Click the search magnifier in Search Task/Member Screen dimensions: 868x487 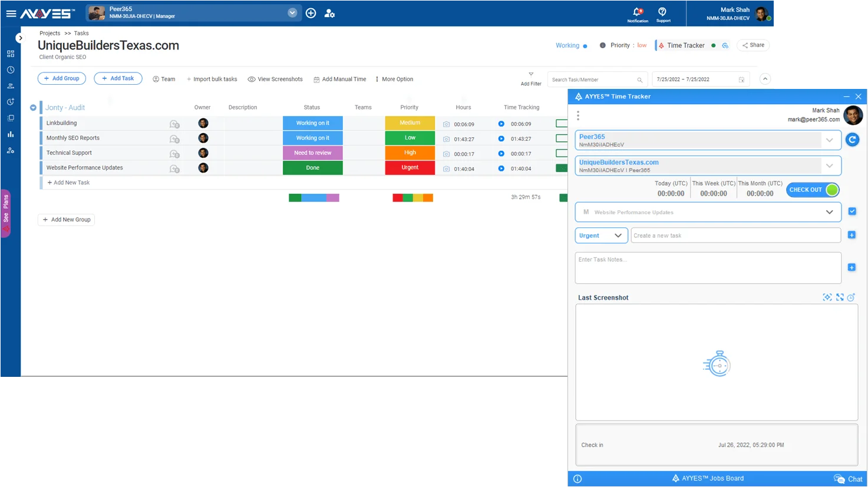click(x=639, y=79)
